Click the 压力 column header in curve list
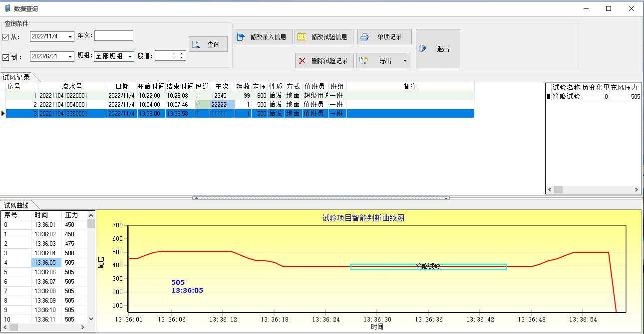This screenshot has height=334, width=644. pos(75,215)
